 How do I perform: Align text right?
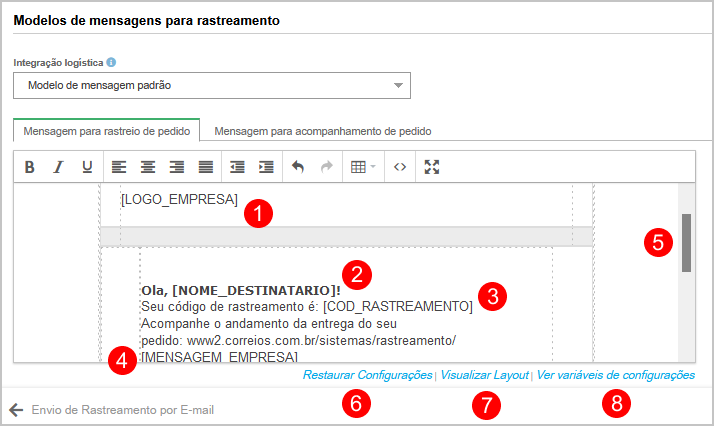(x=177, y=167)
